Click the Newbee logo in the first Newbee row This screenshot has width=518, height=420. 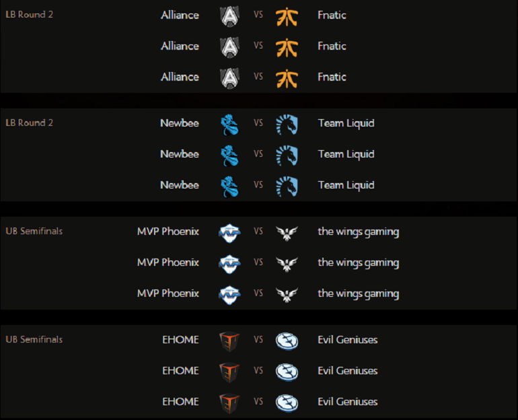pos(229,125)
